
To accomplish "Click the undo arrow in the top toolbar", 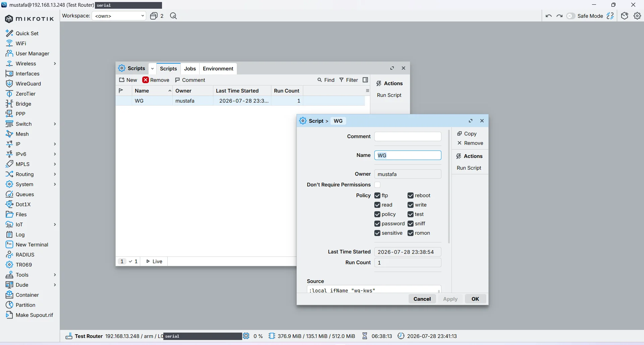I will click(x=549, y=16).
